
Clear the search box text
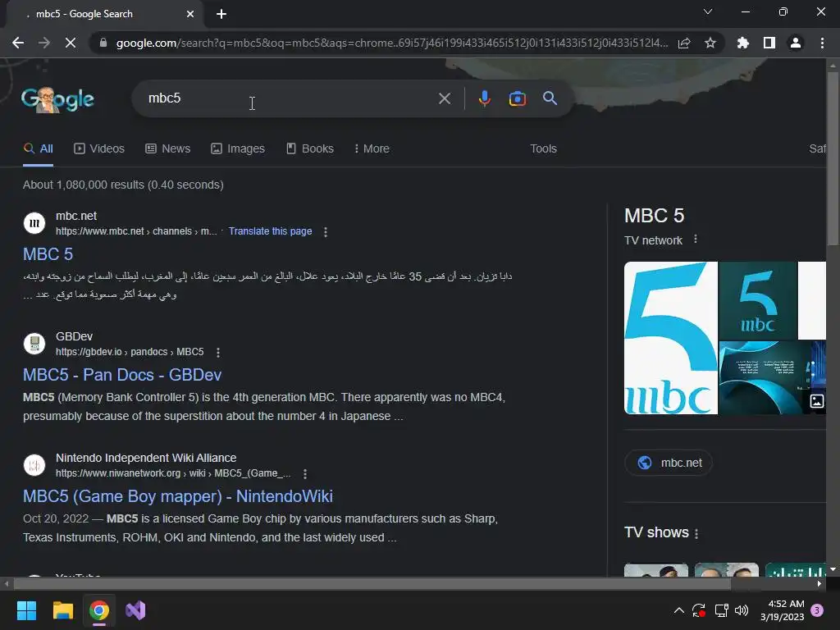(x=444, y=98)
